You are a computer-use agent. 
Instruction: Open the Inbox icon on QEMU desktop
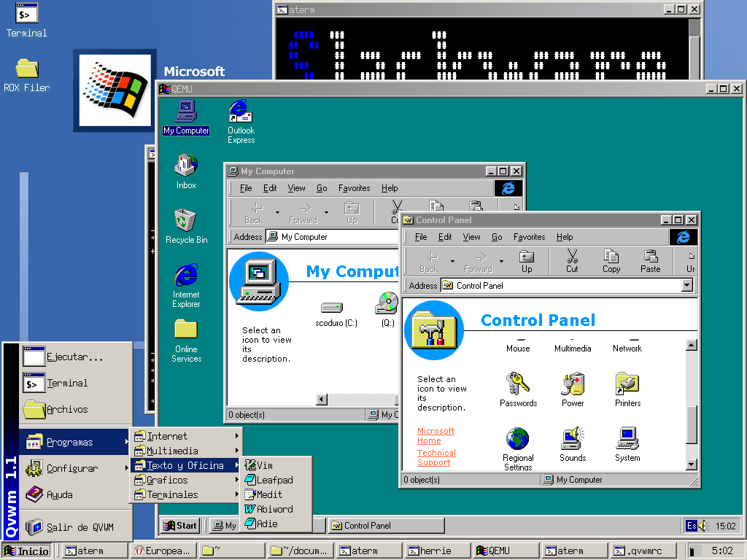(186, 172)
